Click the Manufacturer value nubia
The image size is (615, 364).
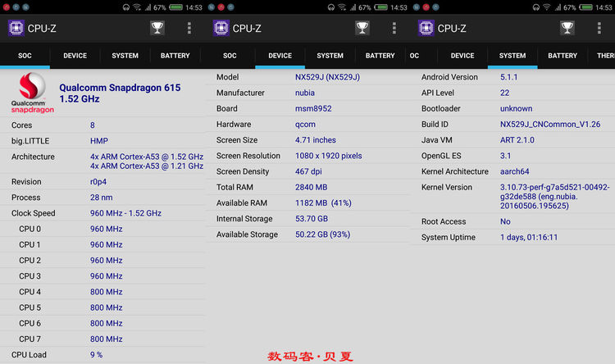point(305,93)
